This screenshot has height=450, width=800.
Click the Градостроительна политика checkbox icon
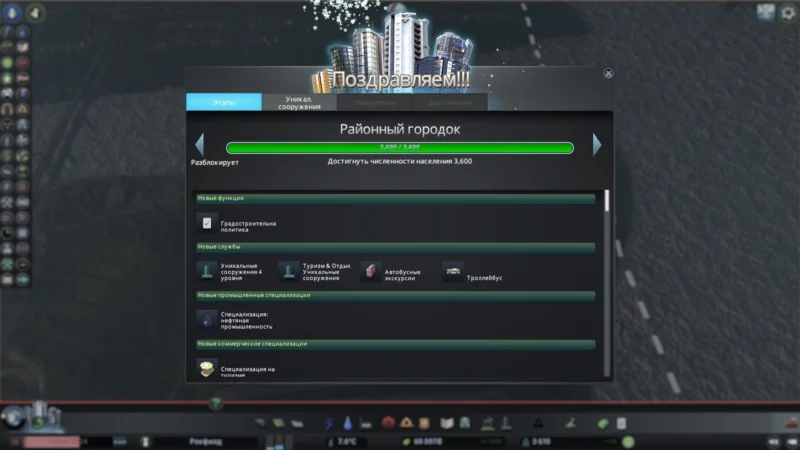click(x=207, y=223)
